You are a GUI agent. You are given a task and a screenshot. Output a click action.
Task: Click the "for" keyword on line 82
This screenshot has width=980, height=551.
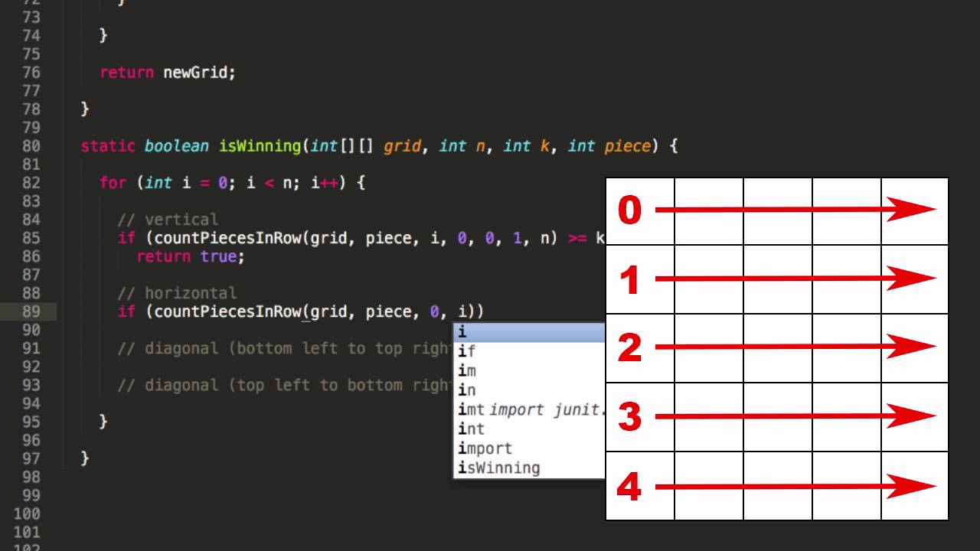point(113,183)
